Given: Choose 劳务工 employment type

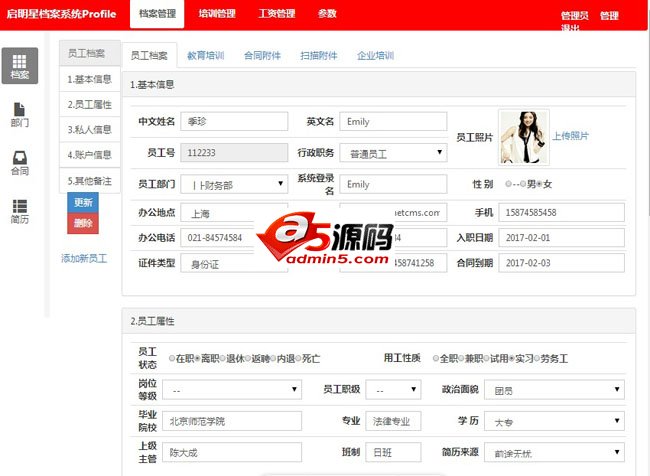Looking at the screenshot, I should [537, 358].
